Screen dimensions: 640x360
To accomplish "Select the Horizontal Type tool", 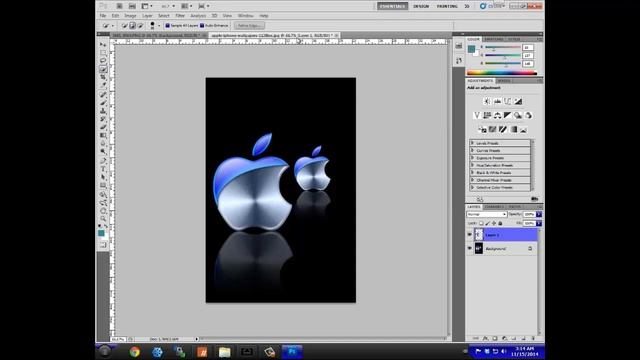I will (103, 169).
